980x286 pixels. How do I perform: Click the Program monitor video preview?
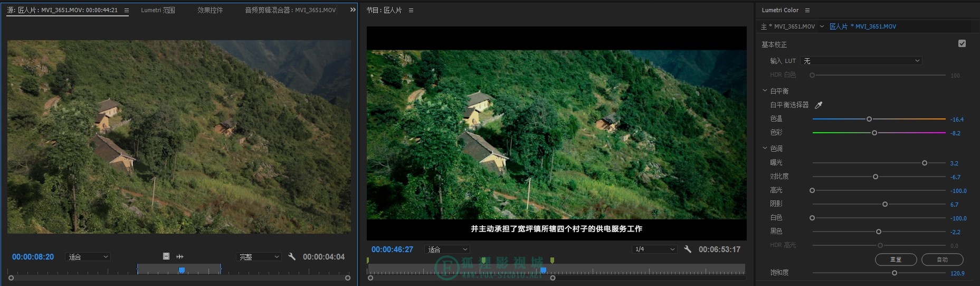(556, 134)
